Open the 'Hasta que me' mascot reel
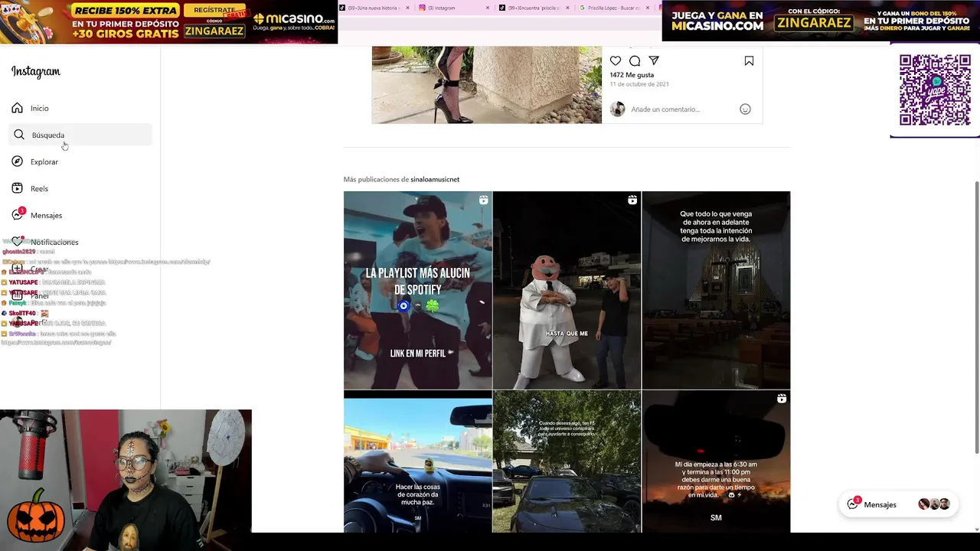Image resolution: width=980 pixels, height=551 pixels. tap(567, 290)
